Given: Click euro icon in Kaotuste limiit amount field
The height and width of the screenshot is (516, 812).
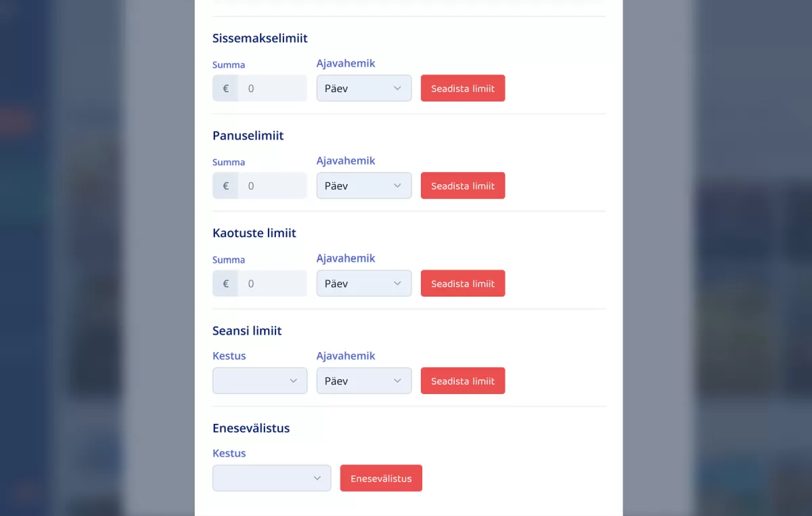Looking at the screenshot, I should pos(225,284).
